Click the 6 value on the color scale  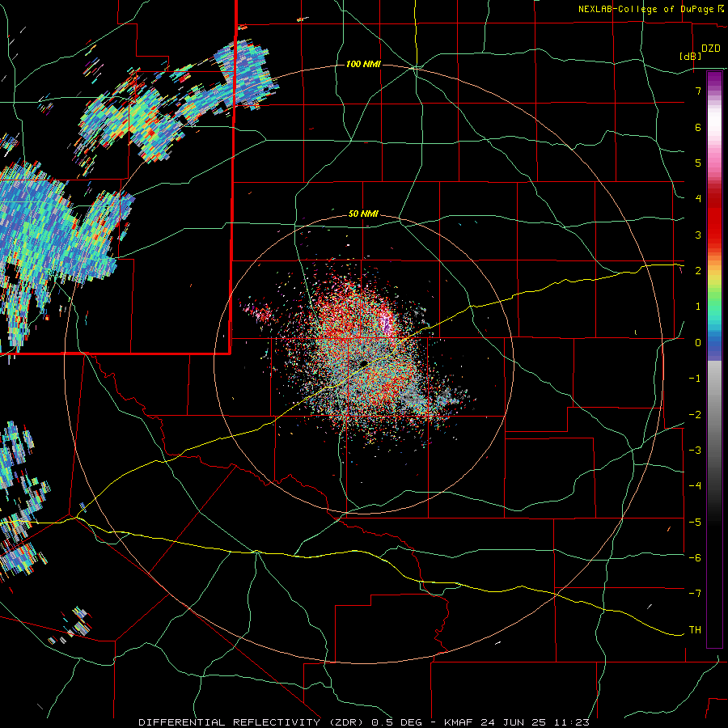698,127
